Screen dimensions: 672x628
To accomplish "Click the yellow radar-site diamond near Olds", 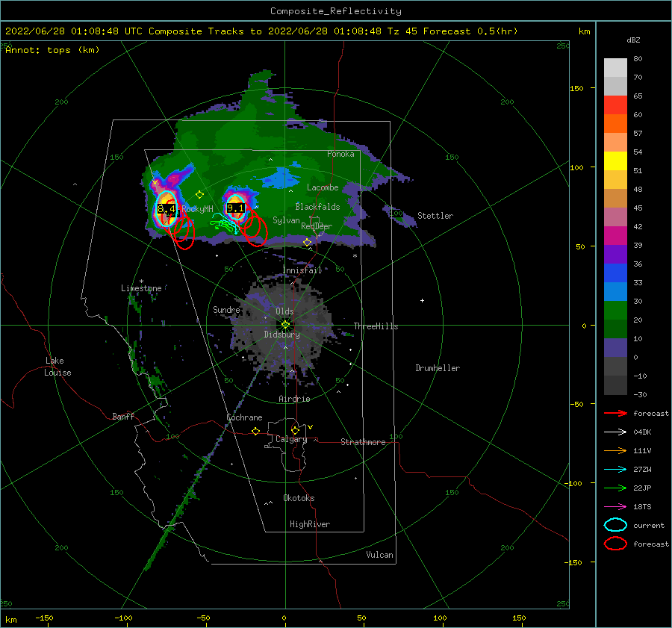I will click(x=285, y=325).
